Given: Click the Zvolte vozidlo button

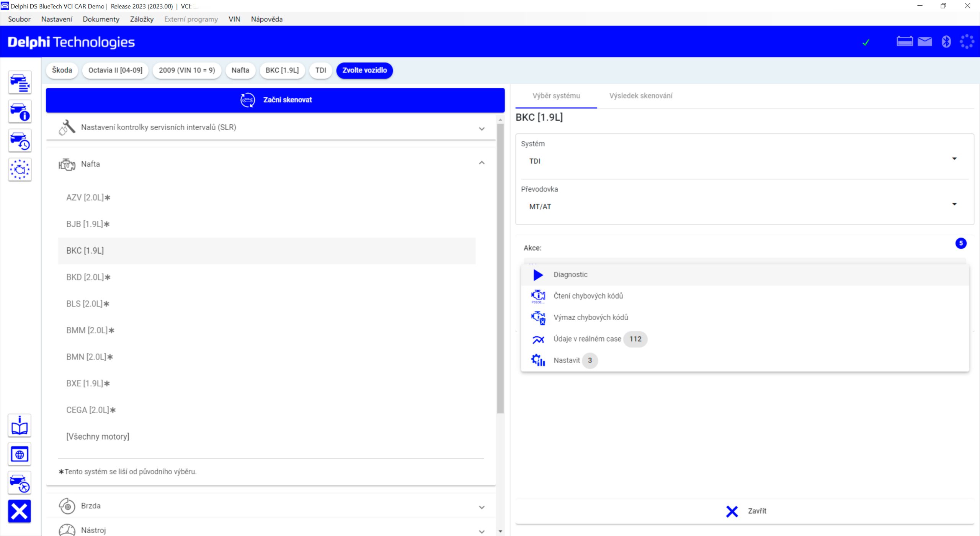Looking at the screenshot, I should pyautogui.click(x=364, y=70).
